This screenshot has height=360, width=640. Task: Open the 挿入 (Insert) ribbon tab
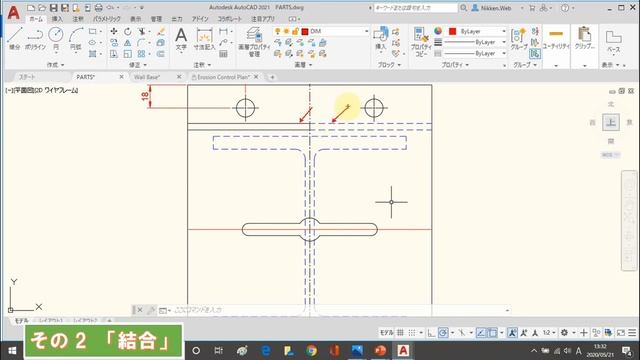point(57,19)
